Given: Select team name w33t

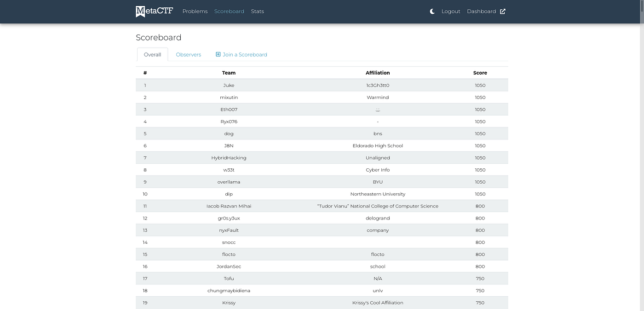Looking at the screenshot, I should coord(229,170).
